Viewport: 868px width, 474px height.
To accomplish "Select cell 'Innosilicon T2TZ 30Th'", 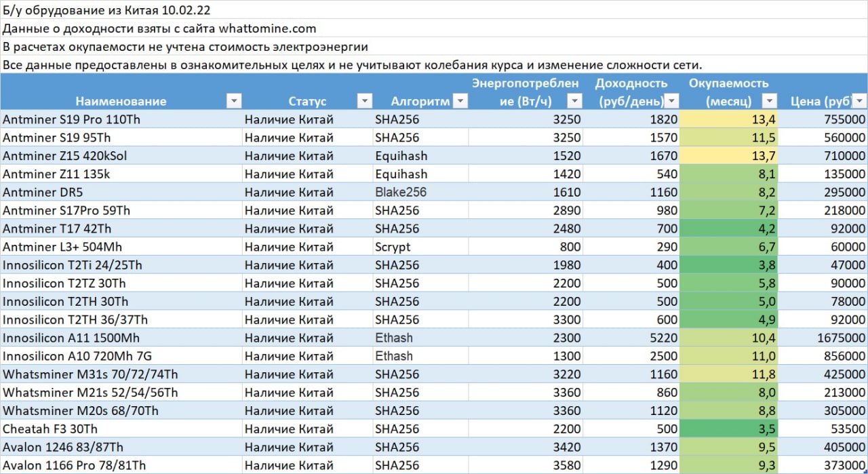I will point(121,283).
